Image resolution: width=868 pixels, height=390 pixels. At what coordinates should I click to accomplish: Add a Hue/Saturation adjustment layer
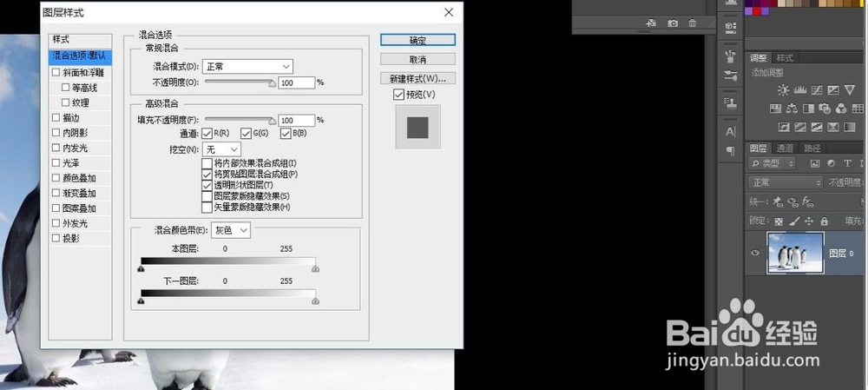click(775, 108)
